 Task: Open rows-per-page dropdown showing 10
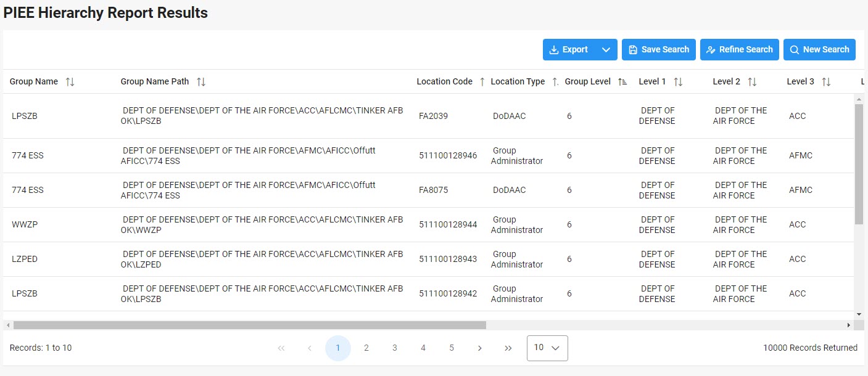[x=547, y=348]
